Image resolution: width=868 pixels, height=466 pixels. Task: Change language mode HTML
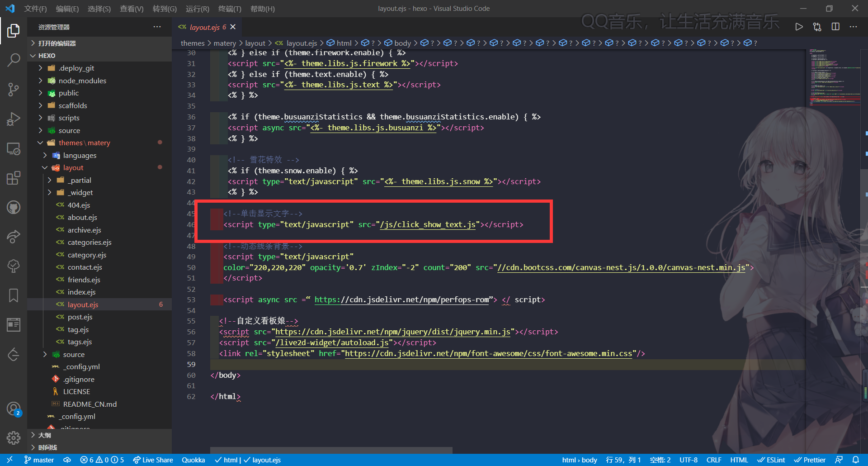[739, 460]
